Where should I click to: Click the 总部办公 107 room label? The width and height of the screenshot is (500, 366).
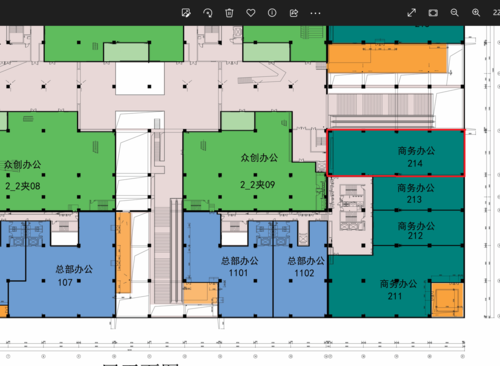[x=74, y=276]
